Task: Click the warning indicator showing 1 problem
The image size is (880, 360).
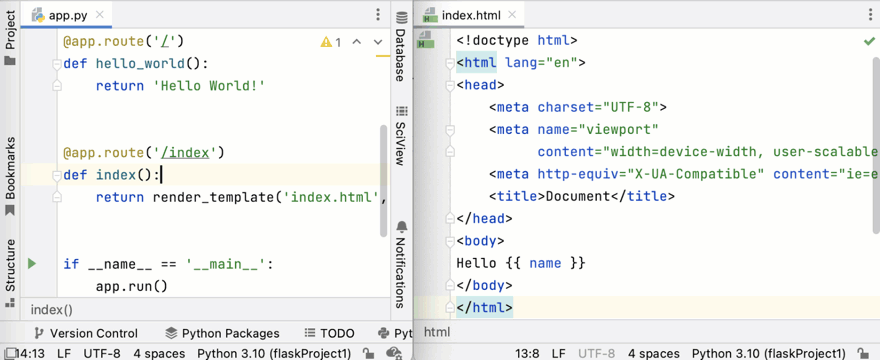Action: (331, 42)
